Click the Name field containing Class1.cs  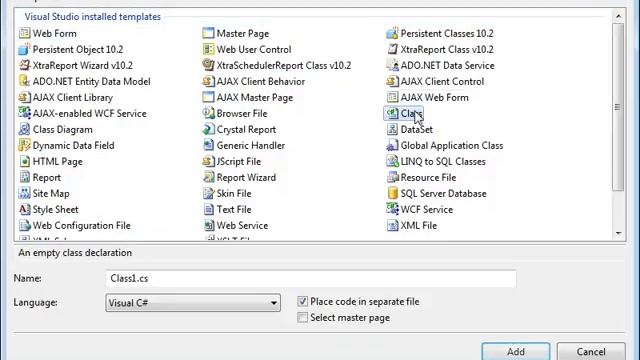[311, 278]
